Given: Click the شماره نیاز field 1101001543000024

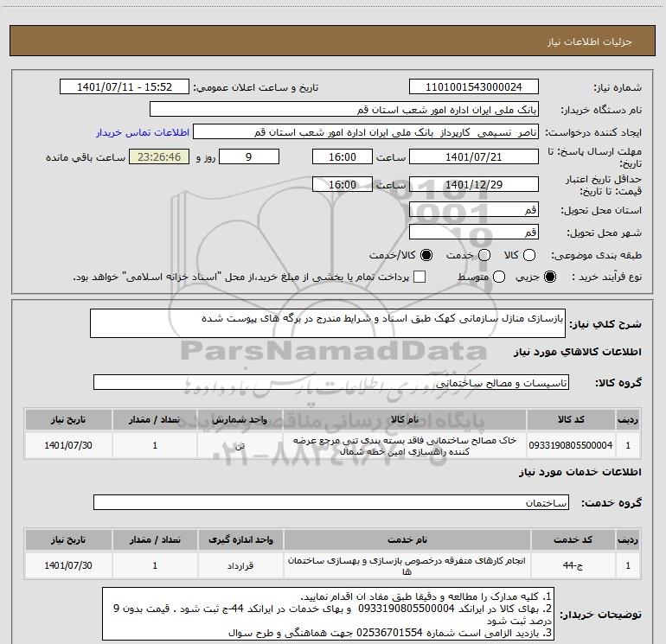Looking at the screenshot, I should coord(474,87).
